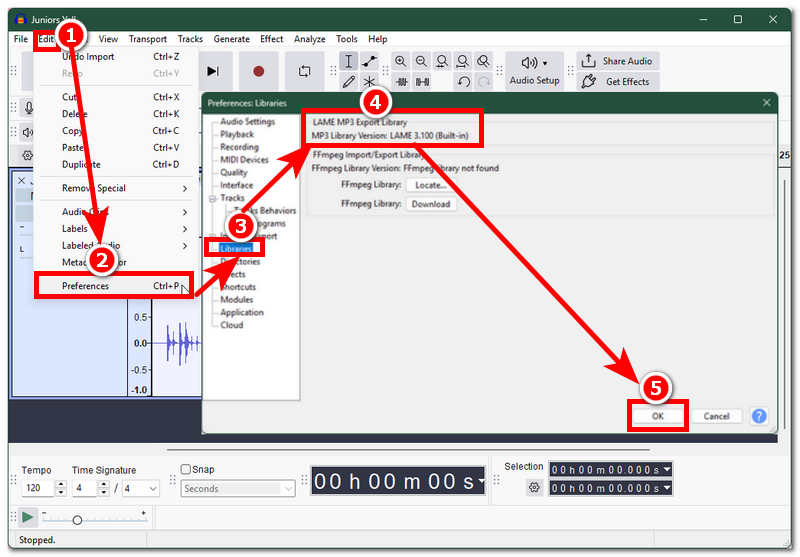Click the microphone record meter icon
This screenshot has width=800, height=557.
point(29,108)
